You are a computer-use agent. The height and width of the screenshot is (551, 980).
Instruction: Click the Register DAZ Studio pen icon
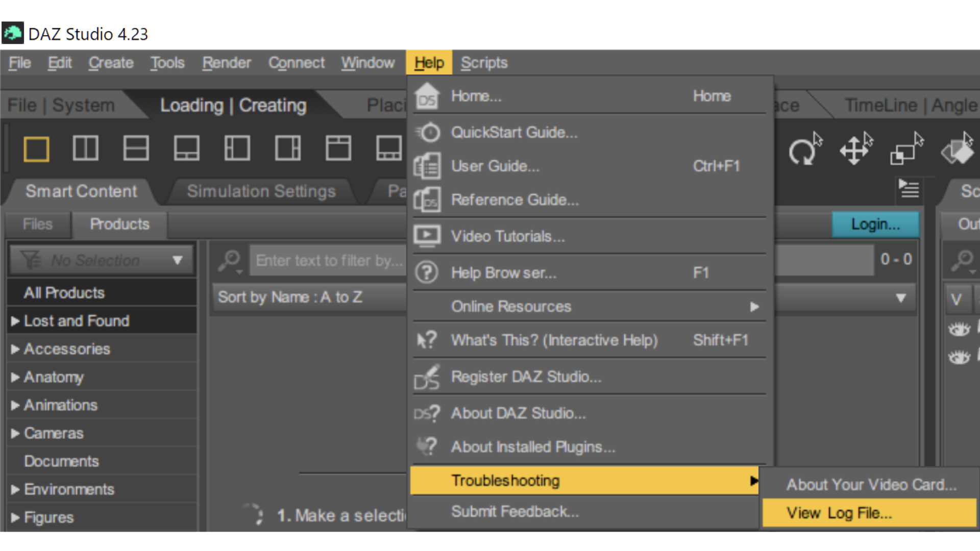[427, 377]
